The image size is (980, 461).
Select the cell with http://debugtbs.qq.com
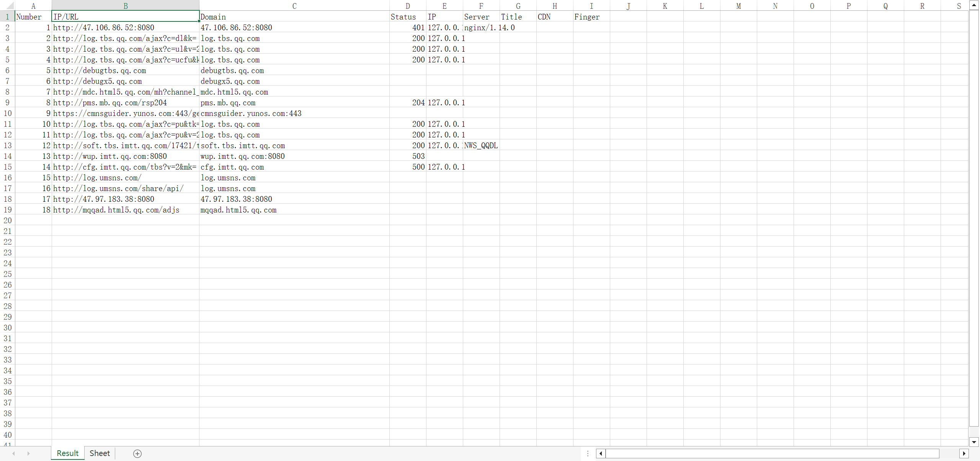(126, 70)
